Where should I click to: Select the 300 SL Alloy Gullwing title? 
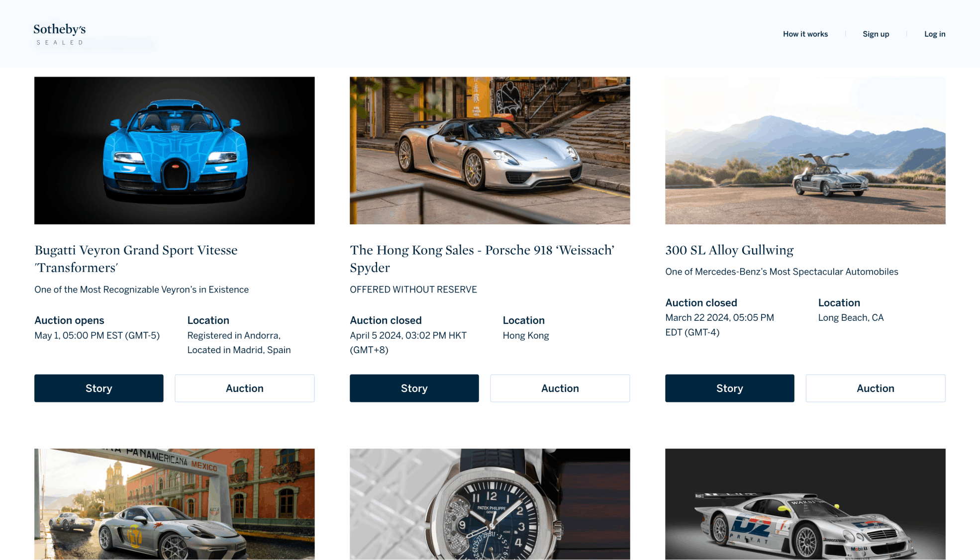click(x=729, y=250)
